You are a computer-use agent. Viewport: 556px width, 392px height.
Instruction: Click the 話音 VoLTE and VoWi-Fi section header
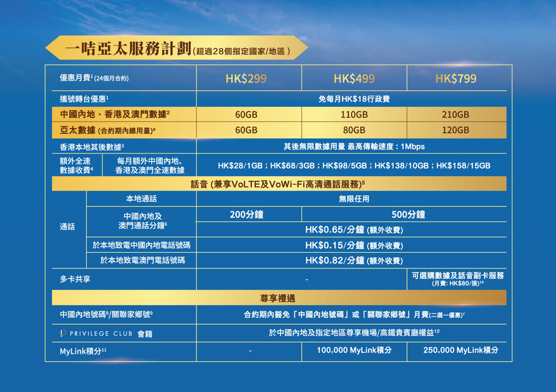click(278, 184)
